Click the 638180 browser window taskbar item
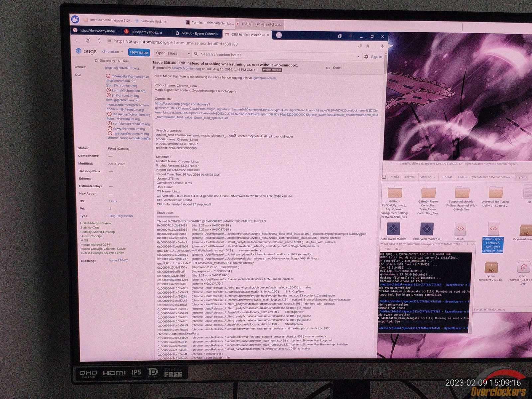Viewport: 532px width, 399px height. coord(259,24)
